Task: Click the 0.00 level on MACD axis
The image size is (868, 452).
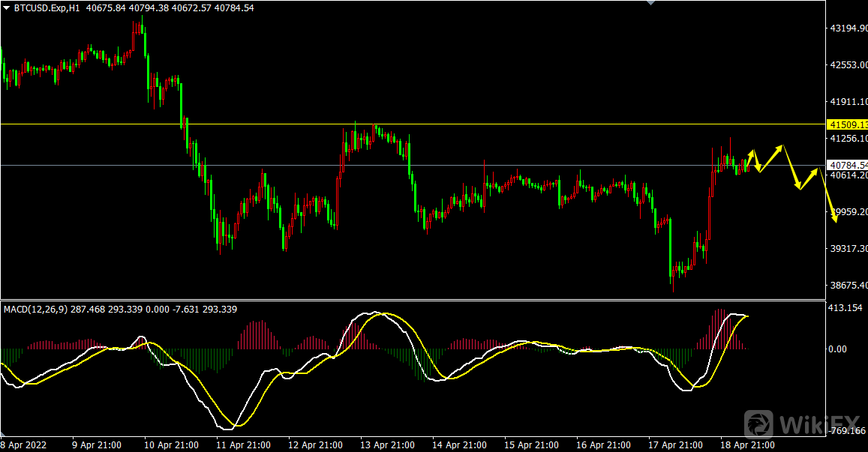Action: [839, 349]
